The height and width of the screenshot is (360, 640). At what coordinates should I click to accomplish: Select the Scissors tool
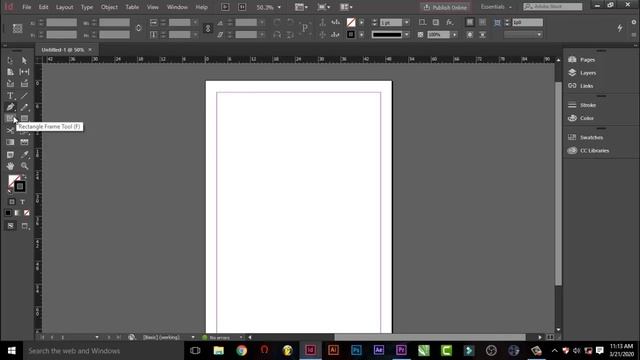[10, 131]
